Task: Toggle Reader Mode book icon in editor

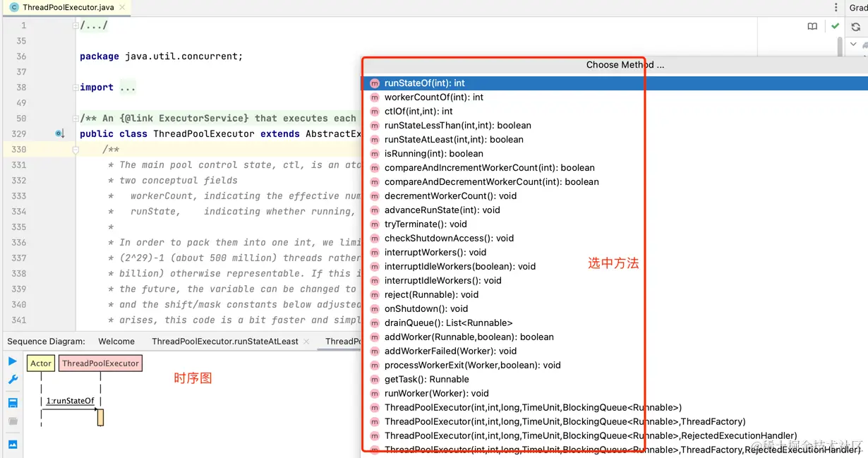Action: pyautogui.click(x=812, y=26)
